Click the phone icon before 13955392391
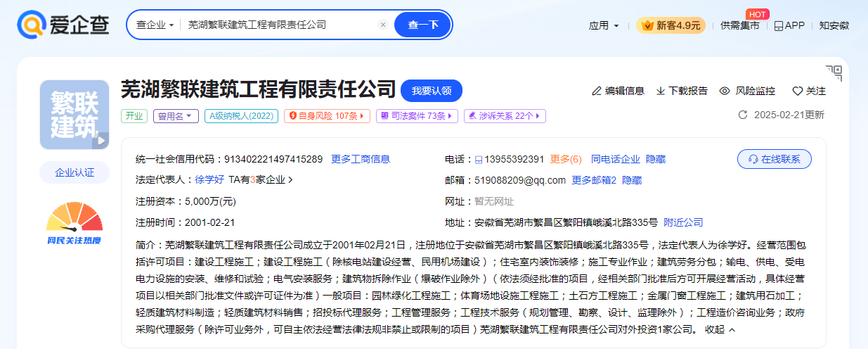868x349 pixels. [x=479, y=159]
